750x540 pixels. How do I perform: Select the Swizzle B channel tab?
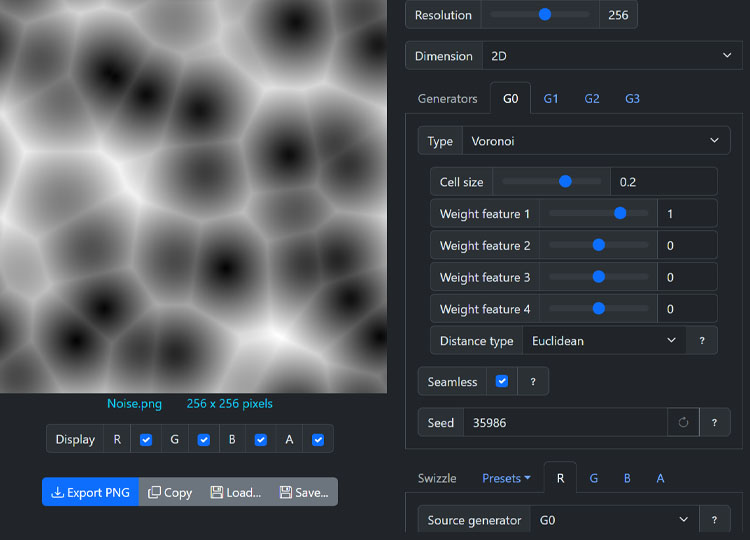627,478
